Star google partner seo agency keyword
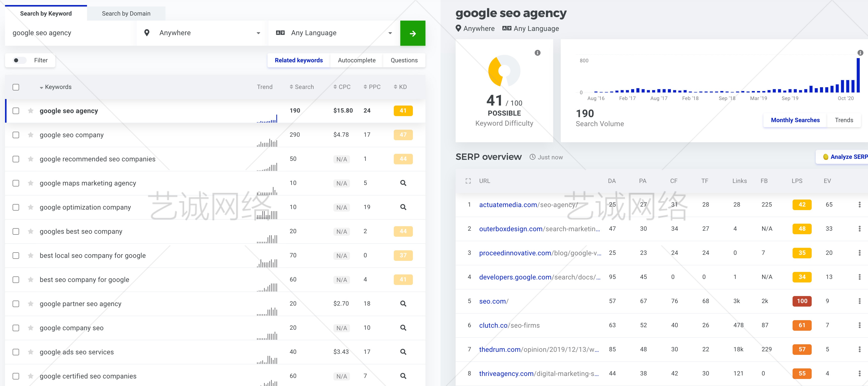 31,304
